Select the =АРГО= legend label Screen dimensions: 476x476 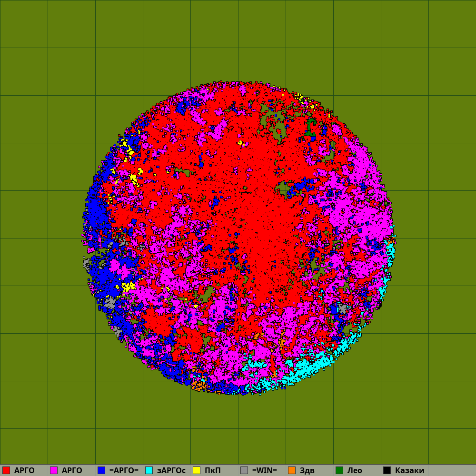[124, 471]
